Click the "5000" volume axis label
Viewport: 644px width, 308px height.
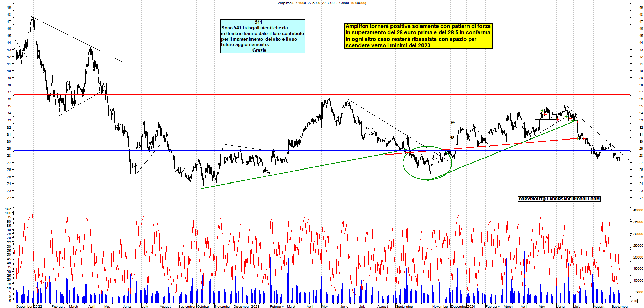click(x=639, y=292)
